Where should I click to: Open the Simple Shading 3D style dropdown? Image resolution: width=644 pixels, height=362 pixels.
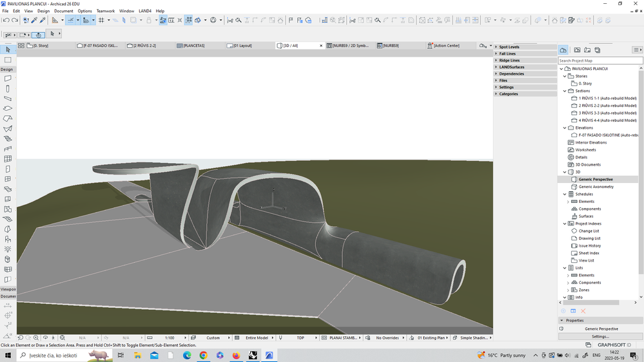click(x=474, y=338)
